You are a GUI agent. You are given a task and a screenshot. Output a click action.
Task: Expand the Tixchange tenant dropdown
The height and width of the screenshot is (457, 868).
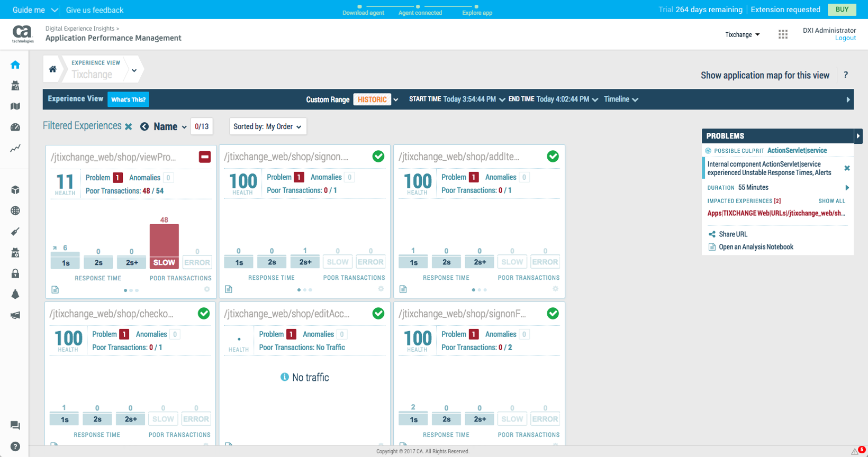(x=742, y=34)
